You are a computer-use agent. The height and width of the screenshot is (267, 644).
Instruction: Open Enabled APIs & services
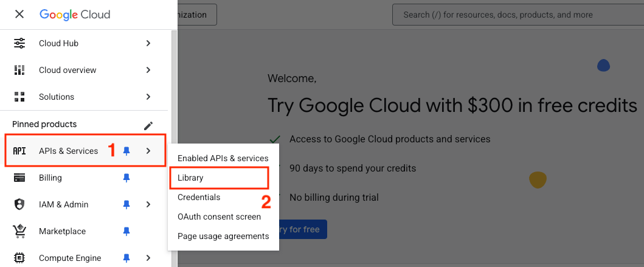pyautogui.click(x=223, y=158)
